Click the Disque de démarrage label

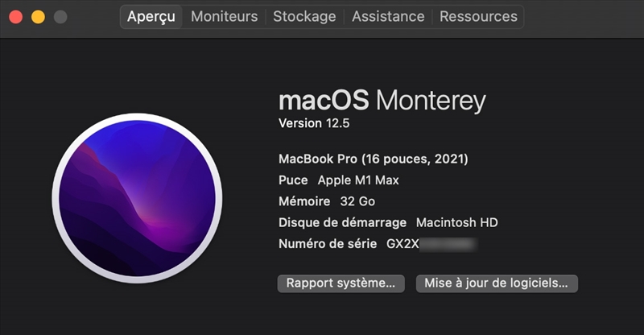point(343,222)
